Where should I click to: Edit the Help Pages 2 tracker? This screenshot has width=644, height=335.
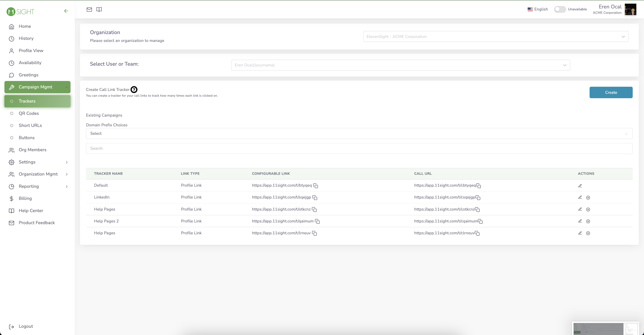pos(580,221)
